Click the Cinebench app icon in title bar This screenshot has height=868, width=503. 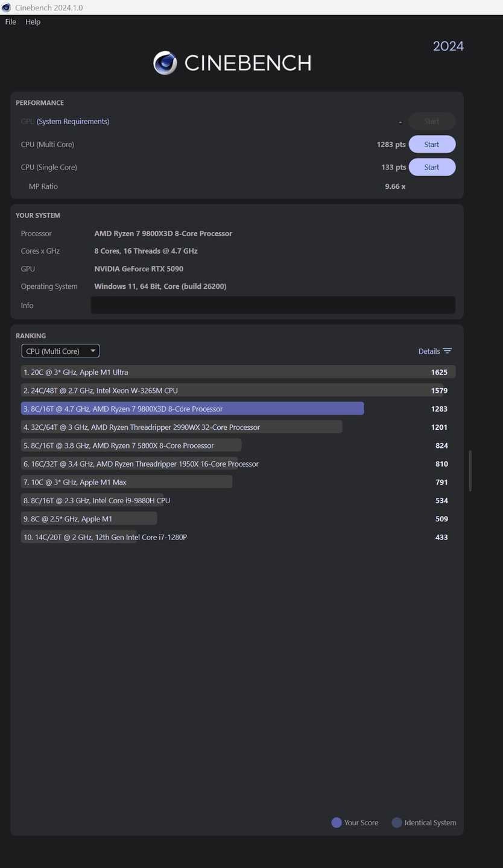6,7
